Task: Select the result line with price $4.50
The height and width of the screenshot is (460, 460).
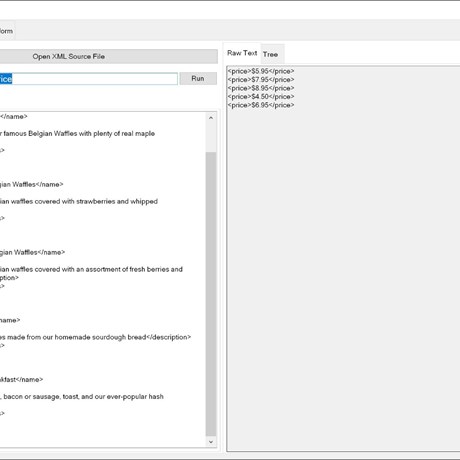Action: (x=261, y=96)
